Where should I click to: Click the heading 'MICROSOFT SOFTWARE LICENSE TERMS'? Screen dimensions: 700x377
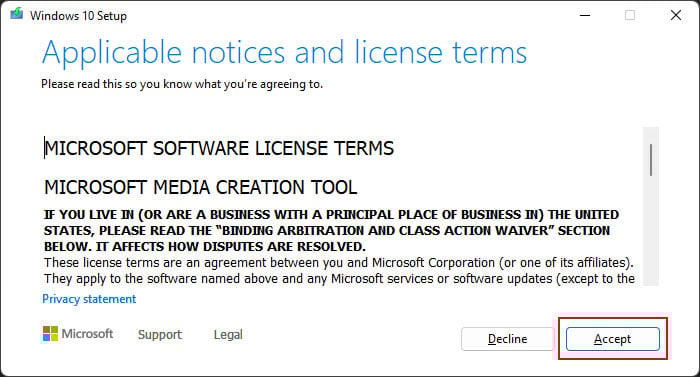coord(219,148)
